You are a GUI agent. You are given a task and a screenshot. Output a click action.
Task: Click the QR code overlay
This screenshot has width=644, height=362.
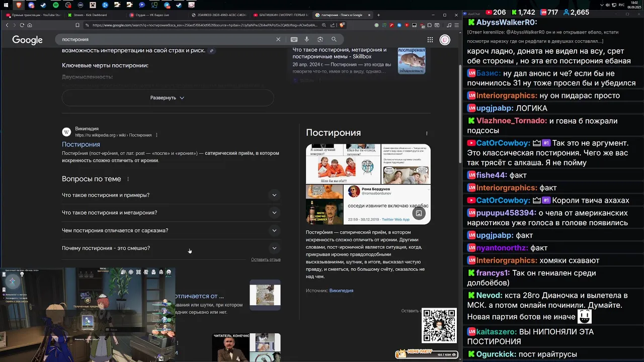coord(439,326)
